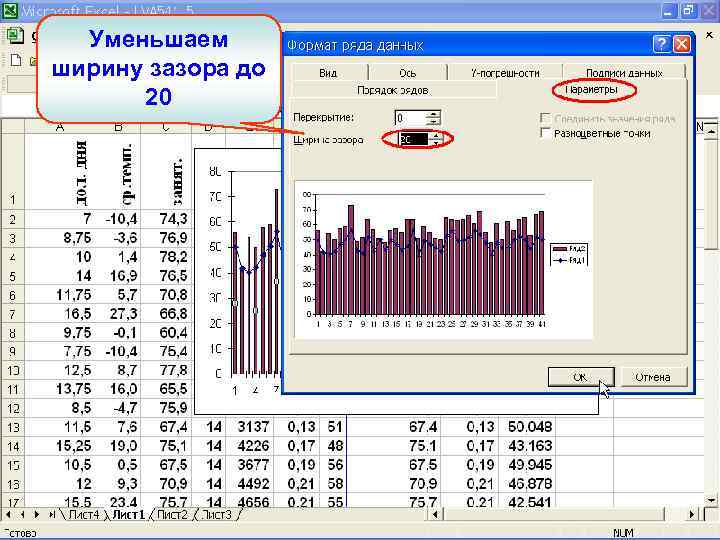Open the Порядок рядов tab
The width and height of the screenshot is (720, 540).
(x=393, y=90)
